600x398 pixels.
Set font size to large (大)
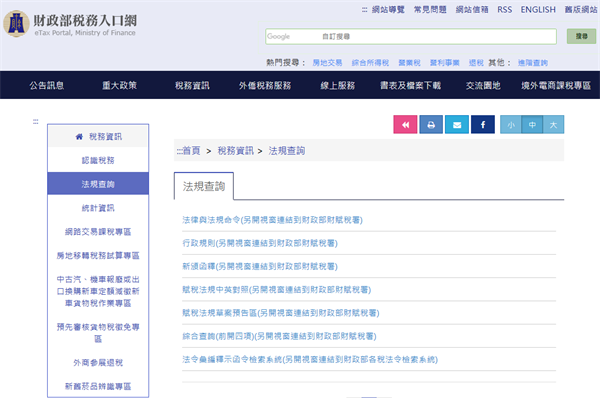click(x=553, y=124)
